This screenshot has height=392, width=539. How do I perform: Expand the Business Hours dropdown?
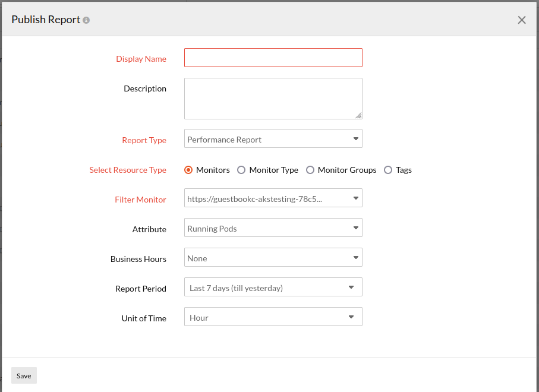point(273,258)
